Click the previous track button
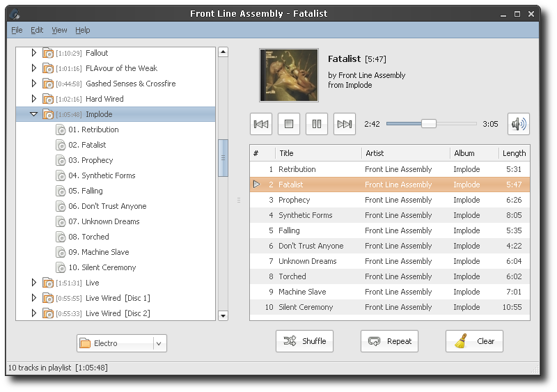 coord(261,124)
